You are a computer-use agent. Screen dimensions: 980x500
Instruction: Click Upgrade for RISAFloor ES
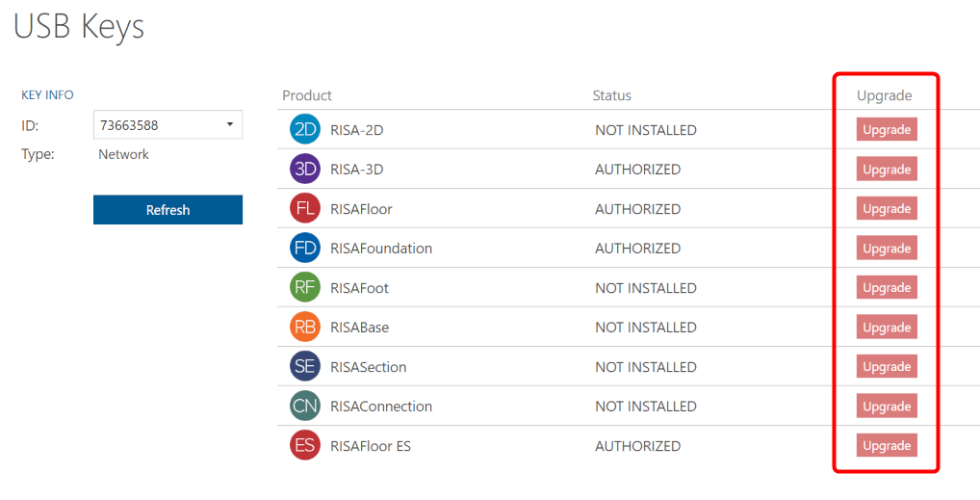click(x=887, y=446)
